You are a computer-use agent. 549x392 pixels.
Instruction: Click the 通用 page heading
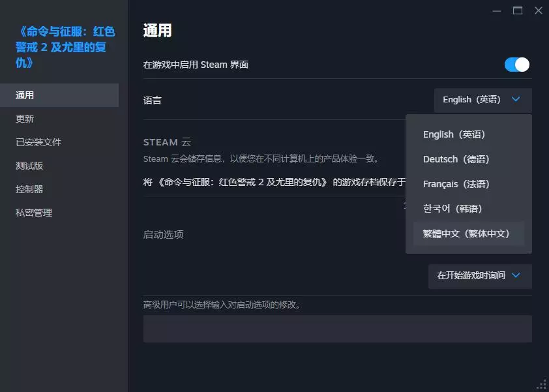click(158, 31)
